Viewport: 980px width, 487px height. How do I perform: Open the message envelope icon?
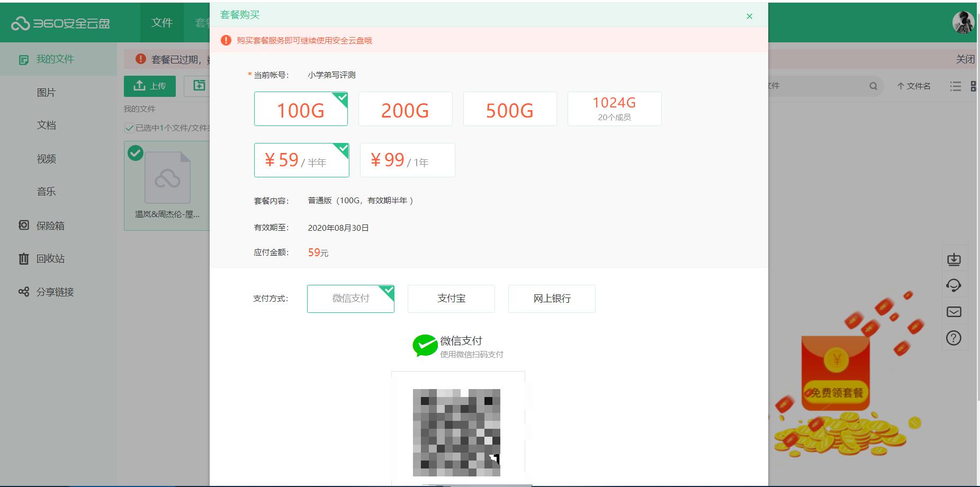[955, 312]
